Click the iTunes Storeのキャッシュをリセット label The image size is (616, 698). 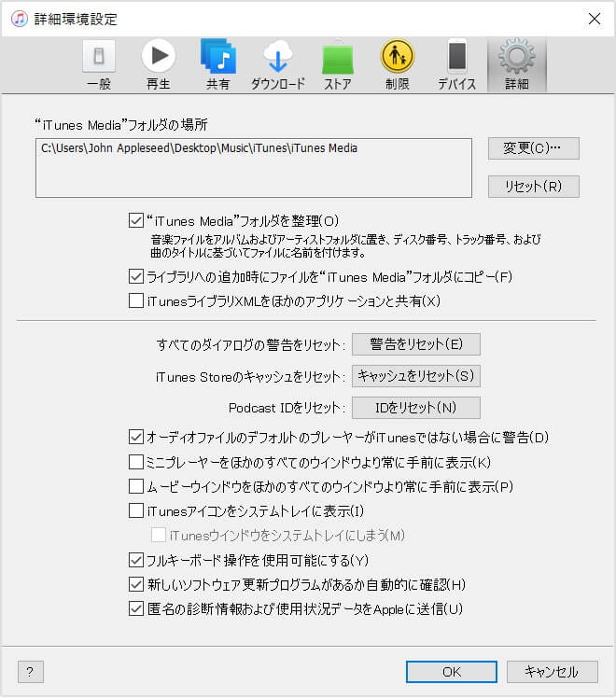click(x=250, y=377)
